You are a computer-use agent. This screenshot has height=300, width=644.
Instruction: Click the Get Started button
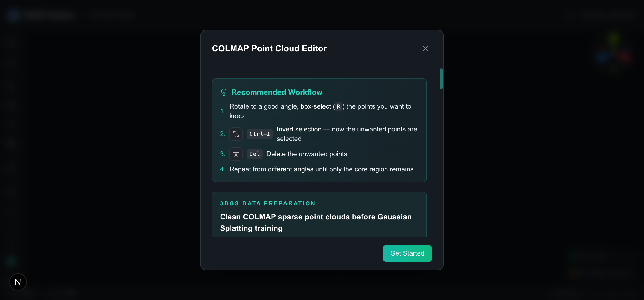pyautogui.click(x=407, y=253)
